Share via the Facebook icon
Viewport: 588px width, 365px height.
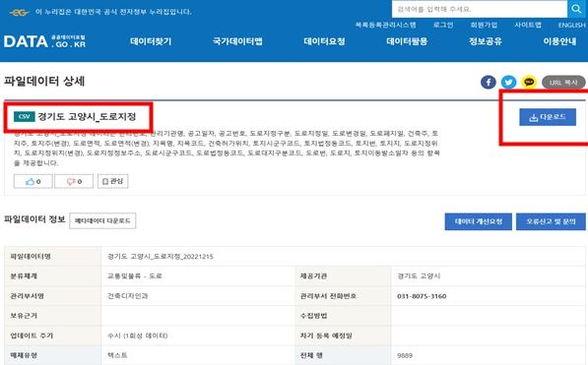(488, 82)
